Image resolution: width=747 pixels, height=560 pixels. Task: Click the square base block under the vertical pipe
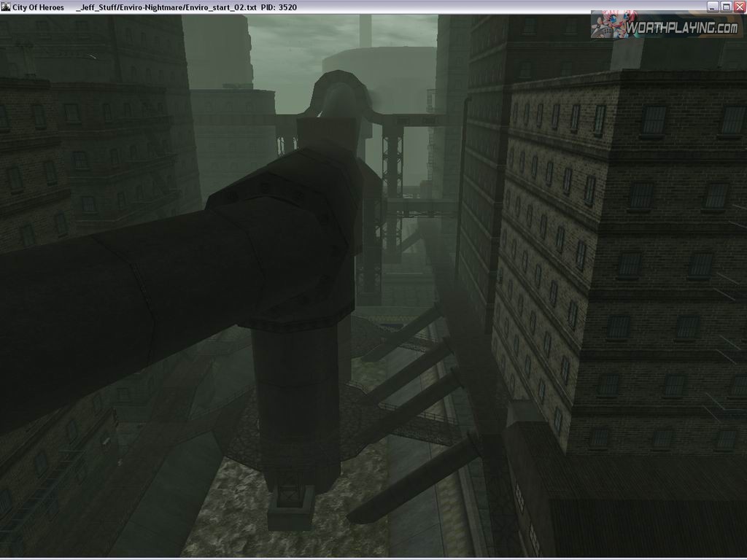click(290, 507)
